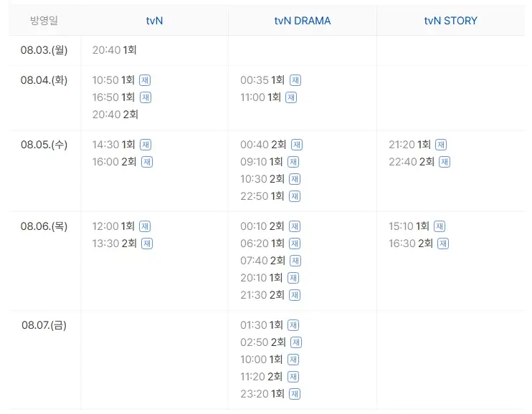
Task: Click the rerun badge next to 07:40 2회
Action: coord(295,261)
